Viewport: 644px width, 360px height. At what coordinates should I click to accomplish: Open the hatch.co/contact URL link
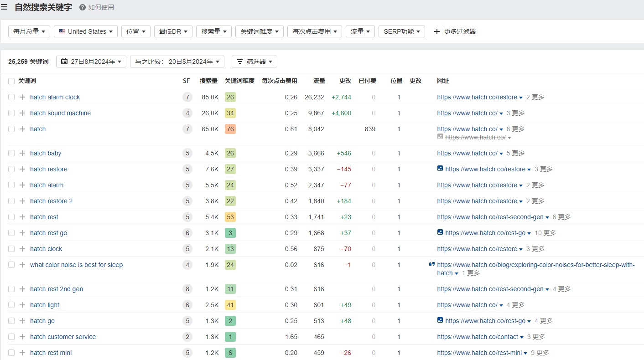click(x=478, y=337)
